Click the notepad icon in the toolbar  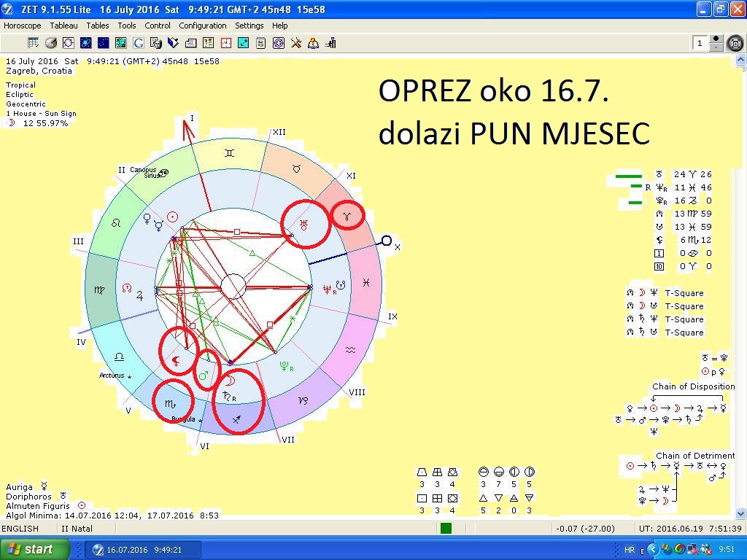[x=261, y=43]
